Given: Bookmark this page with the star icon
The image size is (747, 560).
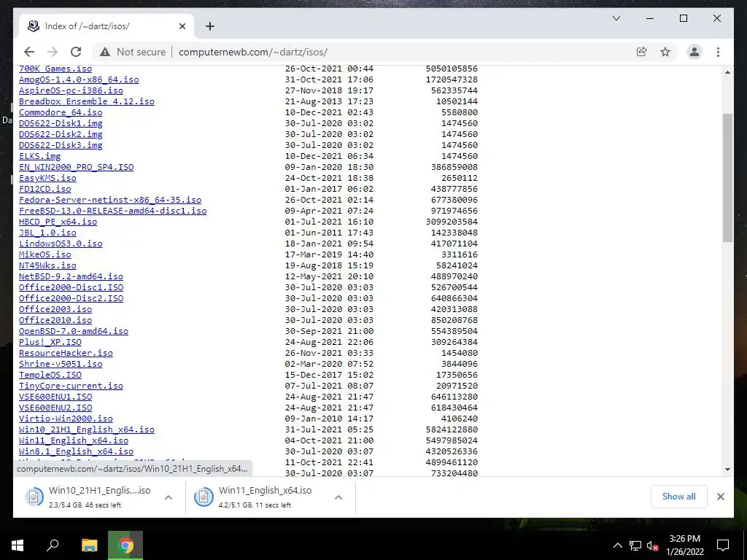Looking at the screenshot, I should [665, 52].
